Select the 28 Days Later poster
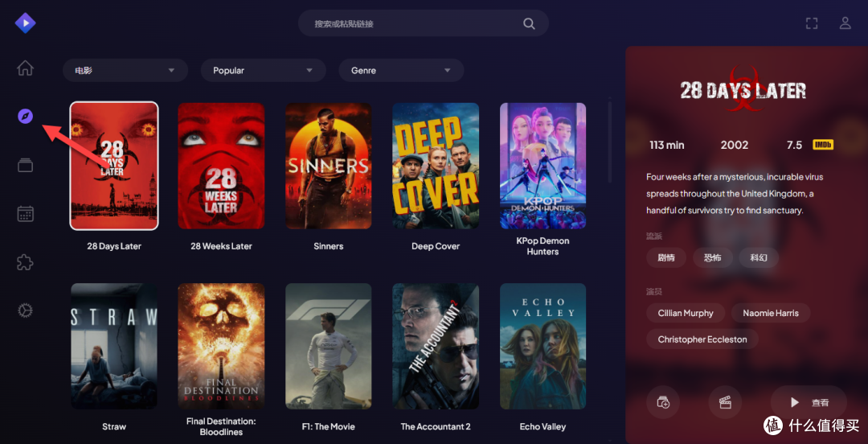 [114, 166]
